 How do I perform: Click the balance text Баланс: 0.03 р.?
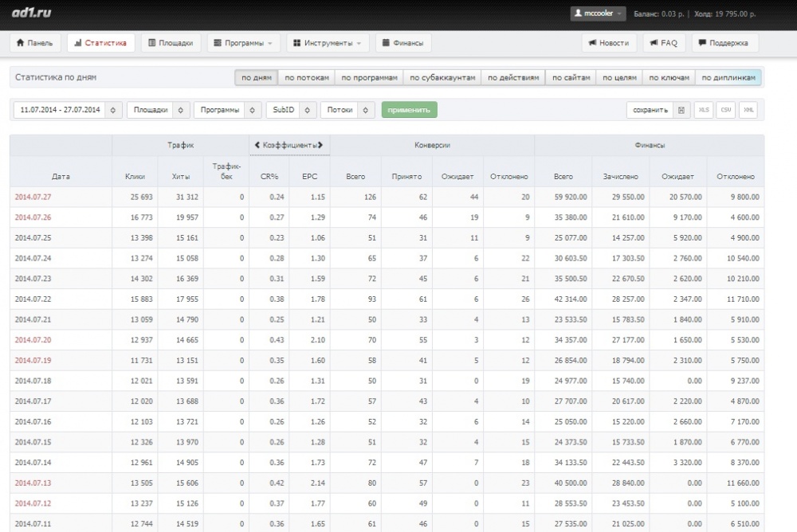point(659,14)
